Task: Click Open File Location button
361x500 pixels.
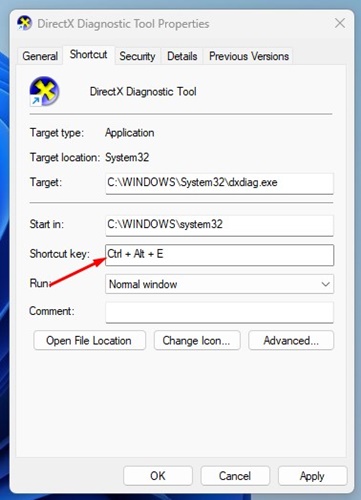Action: pyautogui.click(x=89, y=340)
